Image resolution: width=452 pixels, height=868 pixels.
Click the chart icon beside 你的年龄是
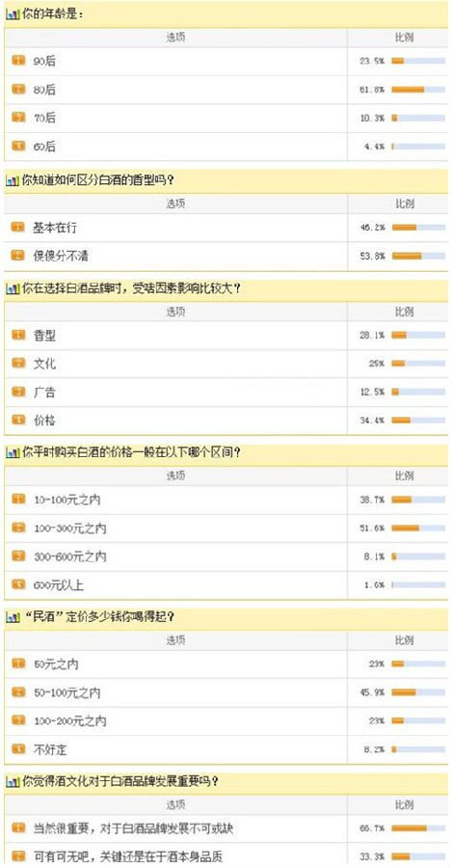pos(13,15)
